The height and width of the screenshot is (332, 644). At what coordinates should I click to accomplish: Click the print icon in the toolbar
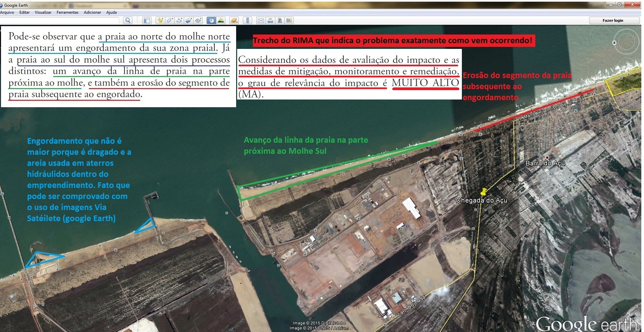(x=270, y=20)
